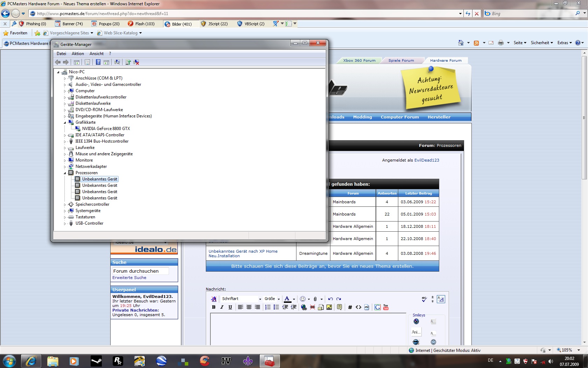The image size is (588, 368).
Task: Expand Anschlüsse (COM & LPT) node
Action: pyautogui.click(x=65, y=78)
